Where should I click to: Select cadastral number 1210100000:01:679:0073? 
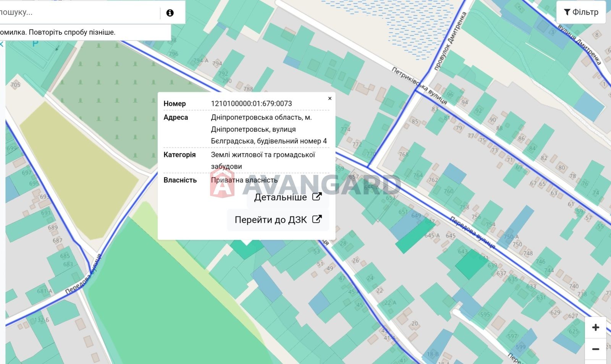(251, 104)
